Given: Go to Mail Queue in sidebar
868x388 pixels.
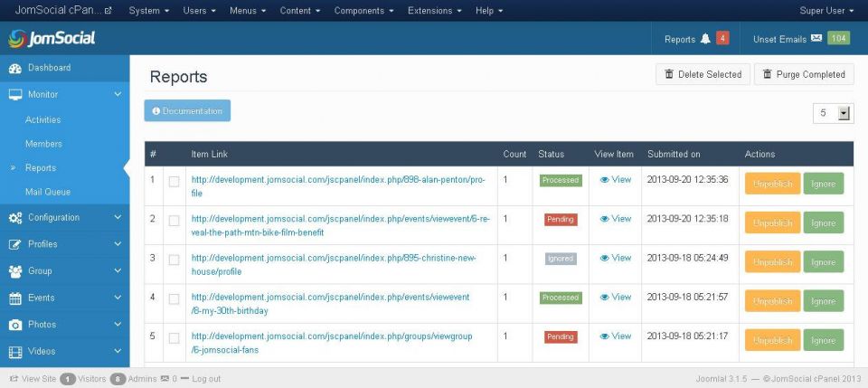Looking at the screenshot, I should [48, 192].
